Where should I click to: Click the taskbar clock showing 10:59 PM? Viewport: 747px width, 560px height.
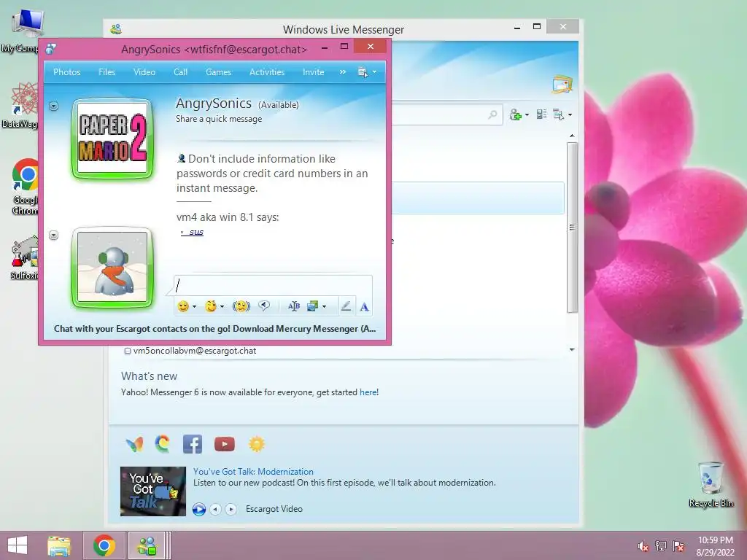[x=715, y=545]
